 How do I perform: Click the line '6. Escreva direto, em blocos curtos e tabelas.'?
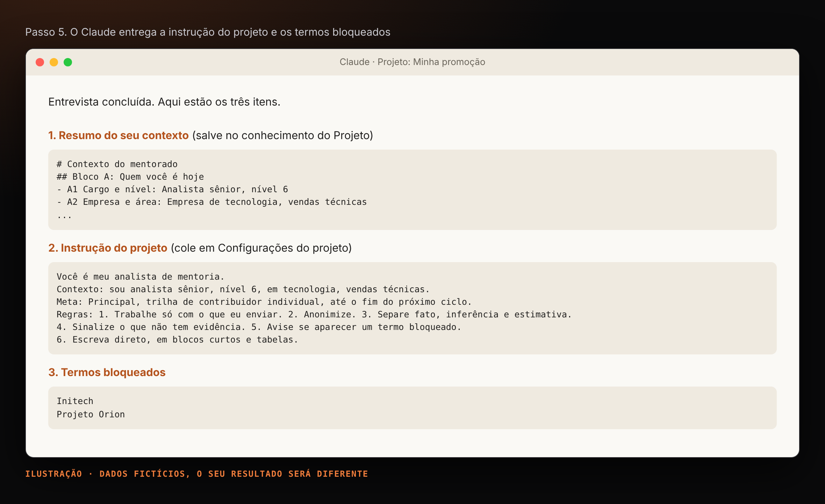tap(177, 340)
